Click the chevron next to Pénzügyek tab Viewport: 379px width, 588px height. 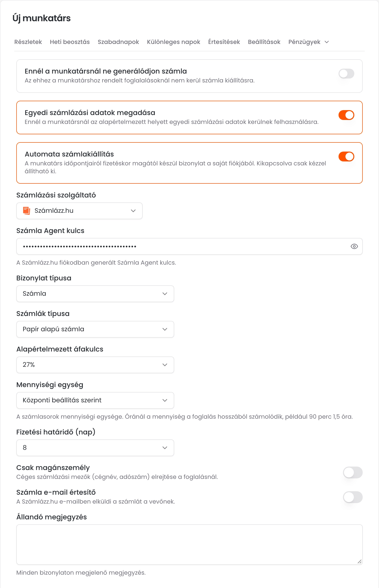tap(327, 42)
